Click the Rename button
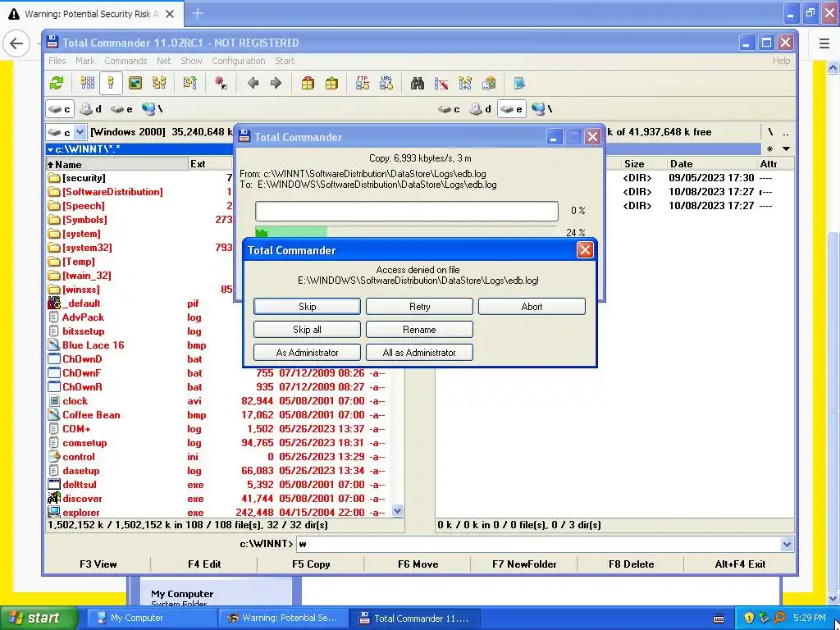 (419, 330)
